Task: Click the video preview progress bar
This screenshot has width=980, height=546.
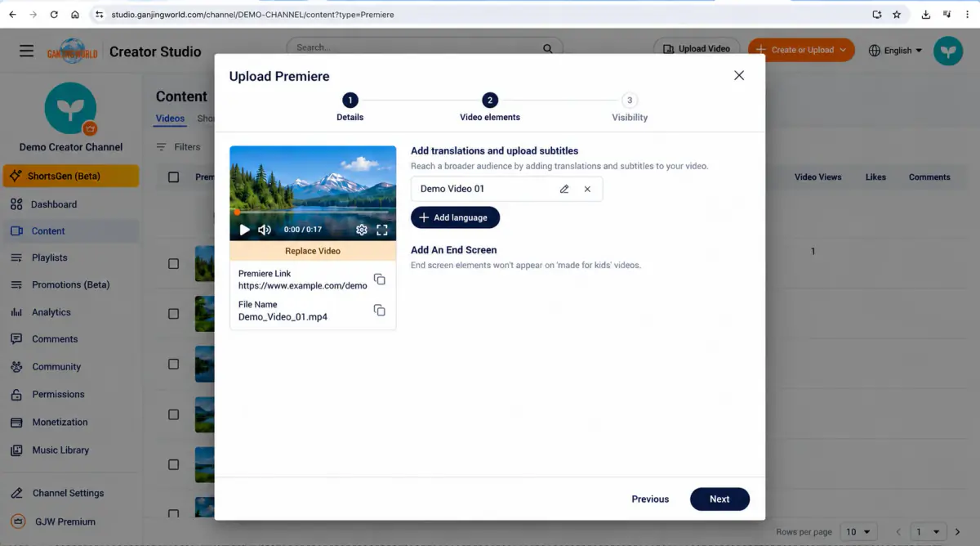Action: 313,213
